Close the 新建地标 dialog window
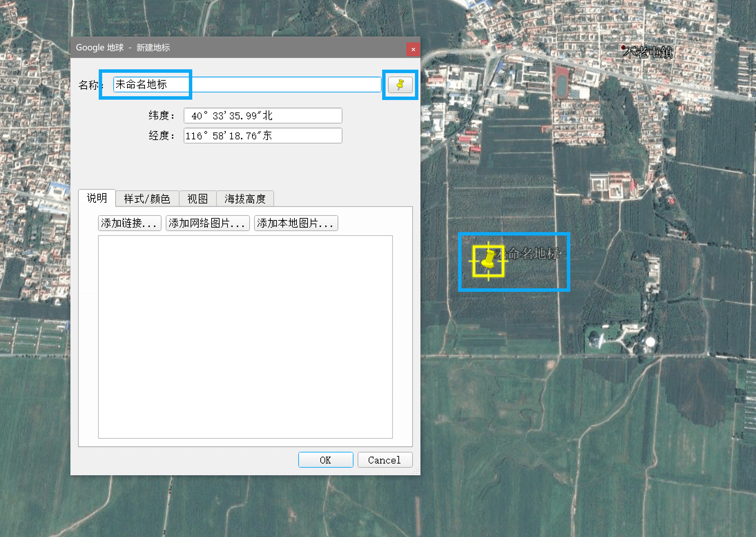The image size is (756, 537). [x=413, y=49]
